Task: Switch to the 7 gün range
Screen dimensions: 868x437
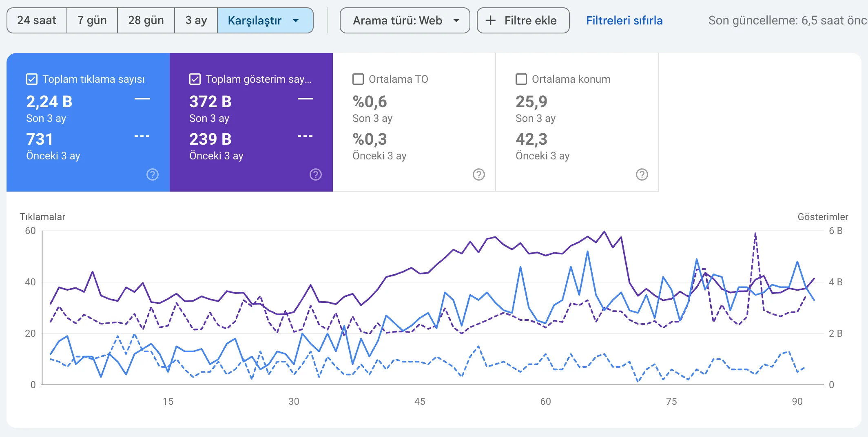Action: [x=92, y=20]
